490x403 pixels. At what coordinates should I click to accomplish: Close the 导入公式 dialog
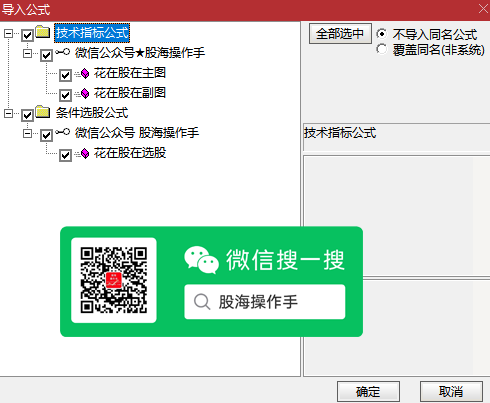(483, 8)
